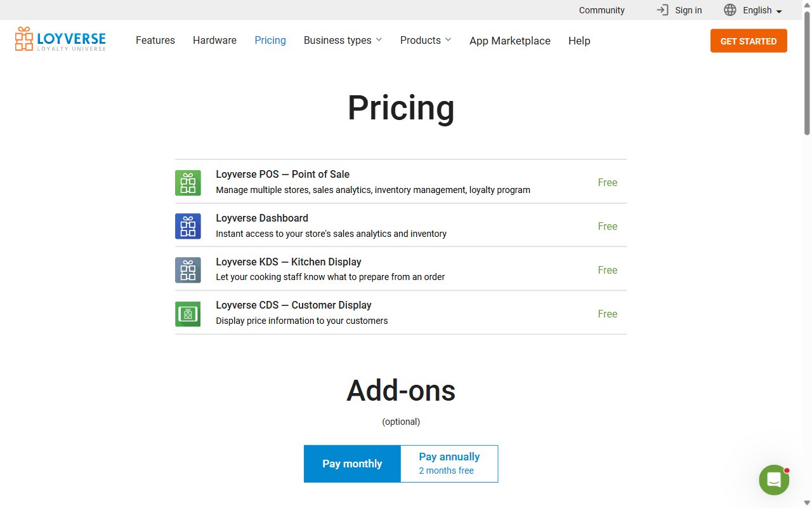
Task: Click the Free label for Loyverse Dashboard
Action: (x=607, y=226)
